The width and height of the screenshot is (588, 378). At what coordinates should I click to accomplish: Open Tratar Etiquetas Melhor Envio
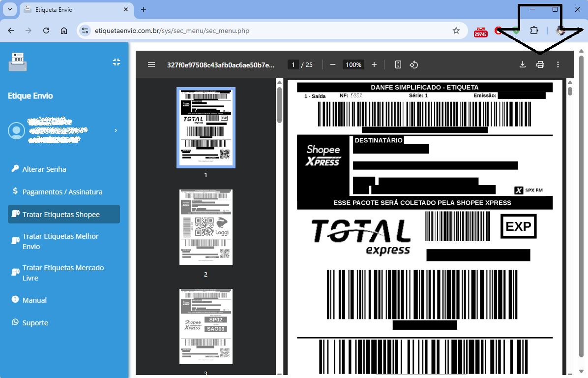tap(60, 241)
